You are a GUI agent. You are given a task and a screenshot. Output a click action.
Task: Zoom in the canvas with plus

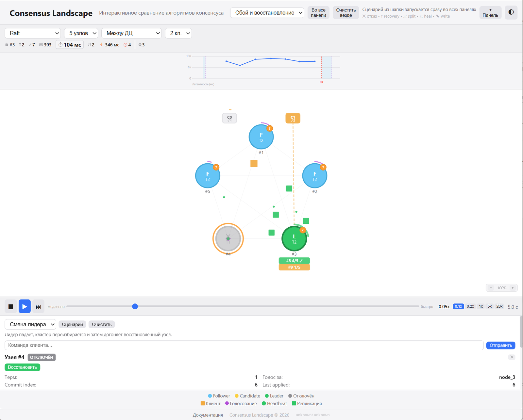point(513,288)
